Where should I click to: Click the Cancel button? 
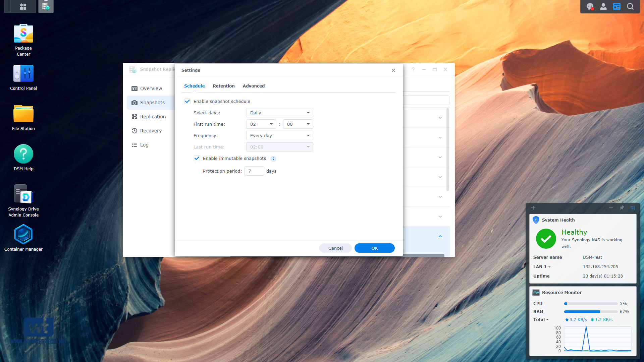(x=335, y=248)
